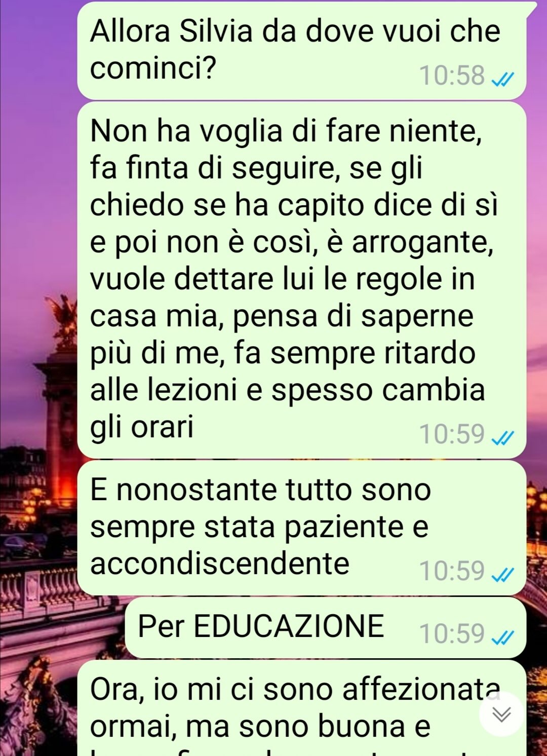Image resolution: width=547 pixels, height=756 pixels.
Task: Tap the read ticks on 'accondiscendente' message
Action: click(x=503, y=574)
